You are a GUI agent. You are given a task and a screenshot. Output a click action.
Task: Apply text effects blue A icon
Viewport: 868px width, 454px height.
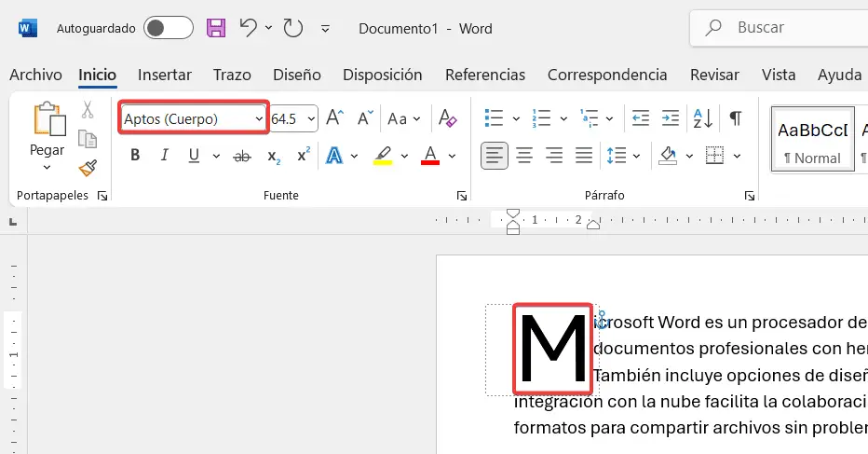coord(333,156)
